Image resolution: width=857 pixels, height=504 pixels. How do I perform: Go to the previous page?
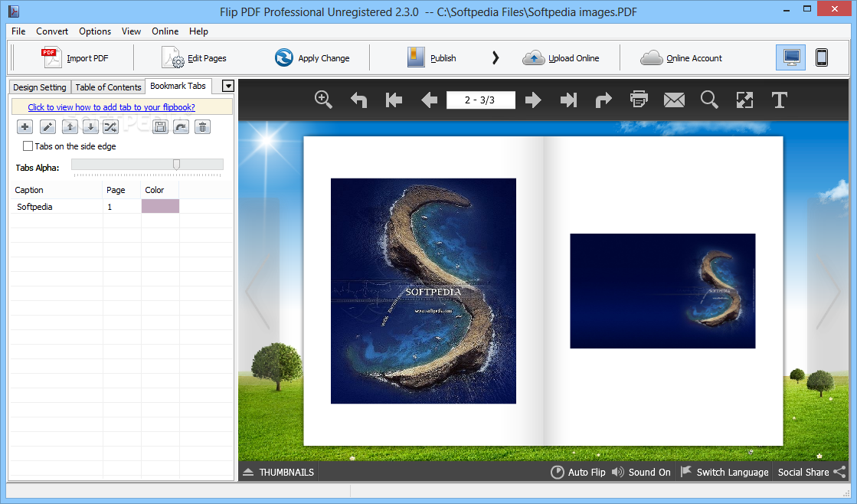(429, 100)
